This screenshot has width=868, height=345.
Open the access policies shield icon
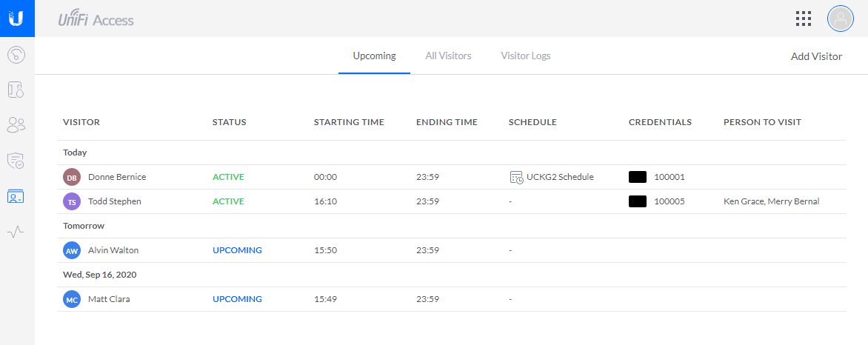click(x=16, y=161)
